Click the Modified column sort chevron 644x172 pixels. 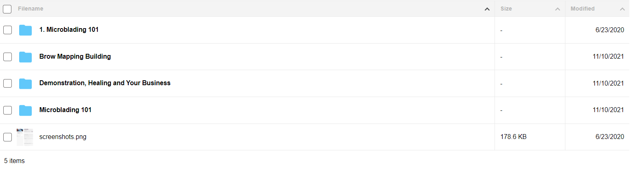(x=622, y=9)
